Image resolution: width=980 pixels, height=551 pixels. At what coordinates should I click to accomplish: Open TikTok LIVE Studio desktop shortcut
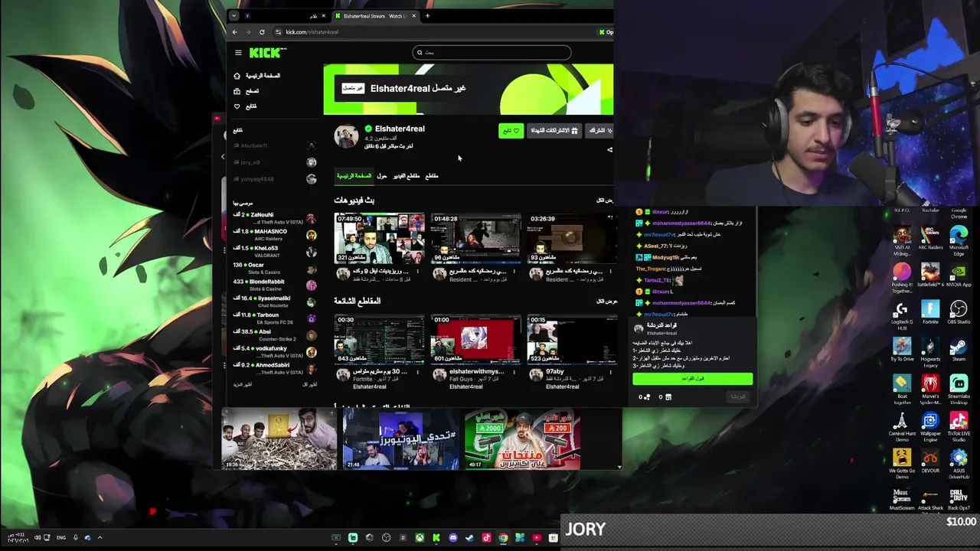tap(959, 426)
